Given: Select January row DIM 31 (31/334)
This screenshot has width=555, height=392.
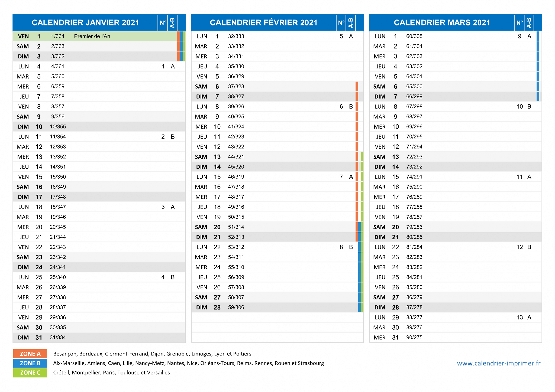Looking at the screenshot, I should point(99,338).
